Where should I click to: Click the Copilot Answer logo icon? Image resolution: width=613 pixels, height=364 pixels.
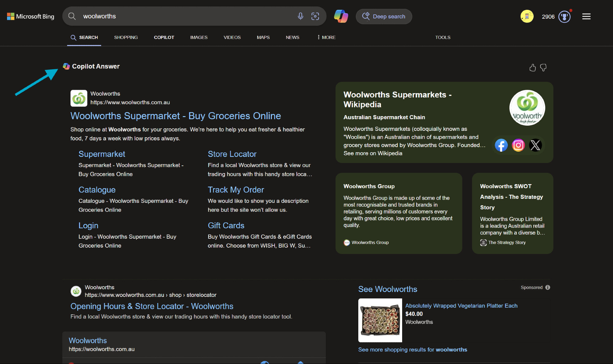pyautogui.click(x=66, y=66)
